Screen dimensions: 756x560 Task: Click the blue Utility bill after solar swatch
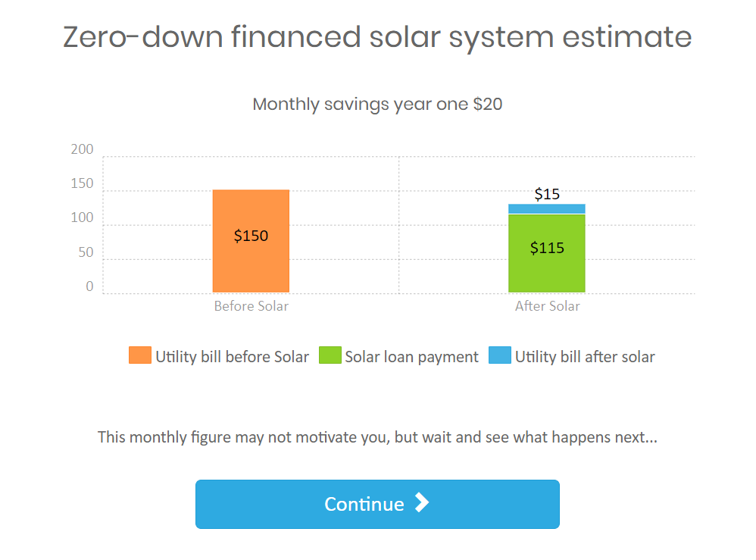(499, 355)
